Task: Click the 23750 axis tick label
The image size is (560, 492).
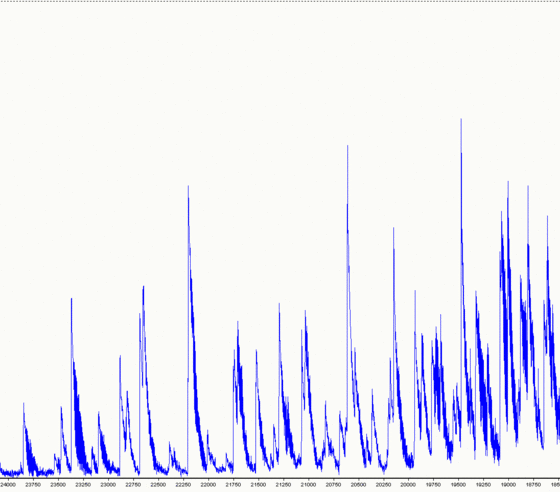Action: point(33,485)
